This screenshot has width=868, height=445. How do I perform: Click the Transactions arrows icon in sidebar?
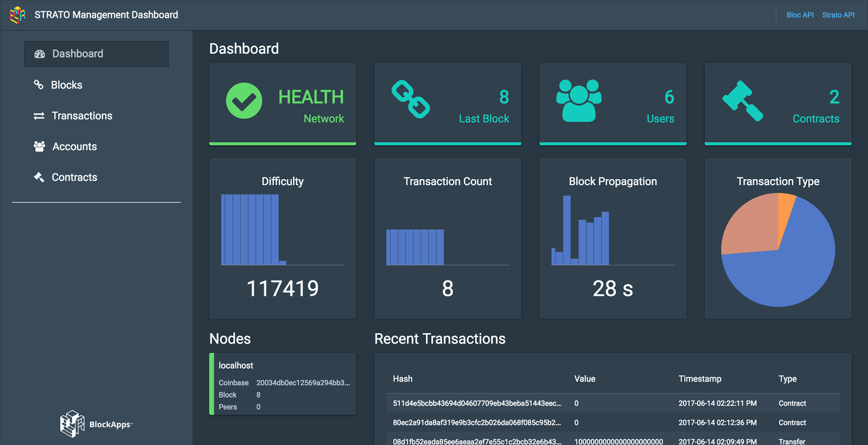coord(39,116)
